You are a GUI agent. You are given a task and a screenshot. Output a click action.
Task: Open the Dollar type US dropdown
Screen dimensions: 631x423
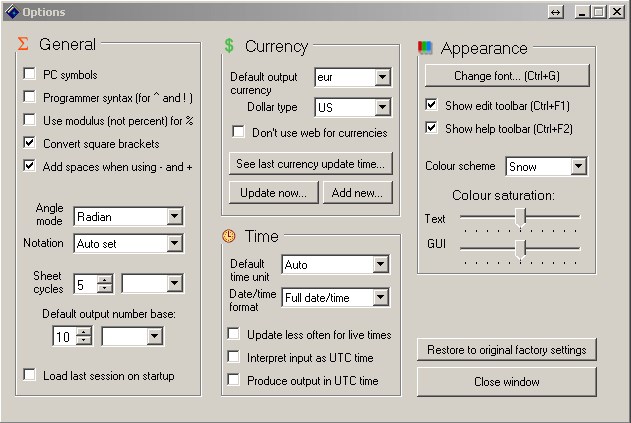(x=382, y=107)
